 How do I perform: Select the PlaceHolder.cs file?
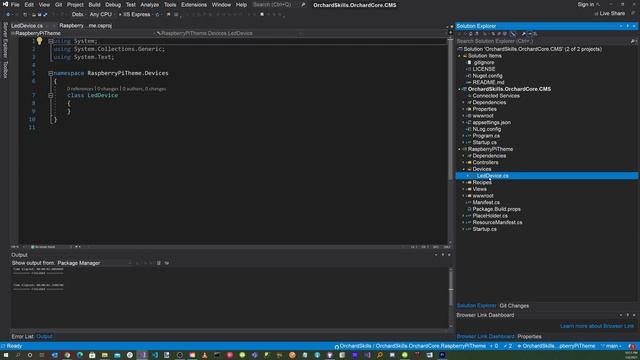(x=490, y=216)
